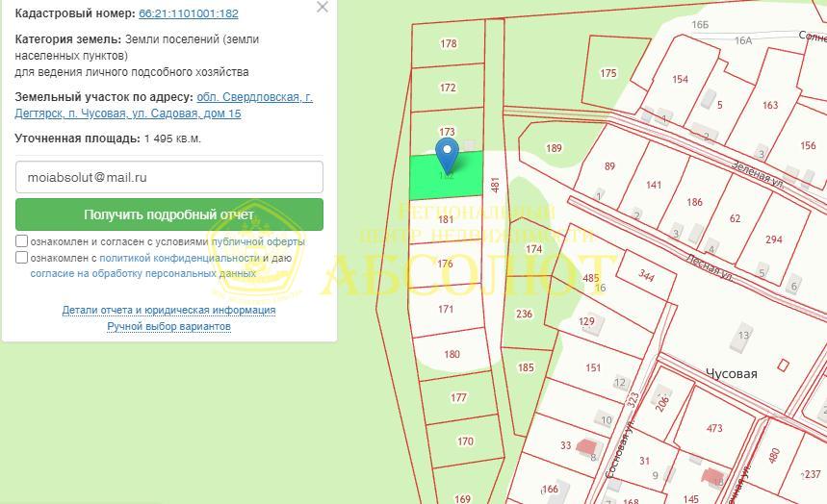Select parcel 169 on the map
Screen dimensions: 827x504
click(462, 497)
